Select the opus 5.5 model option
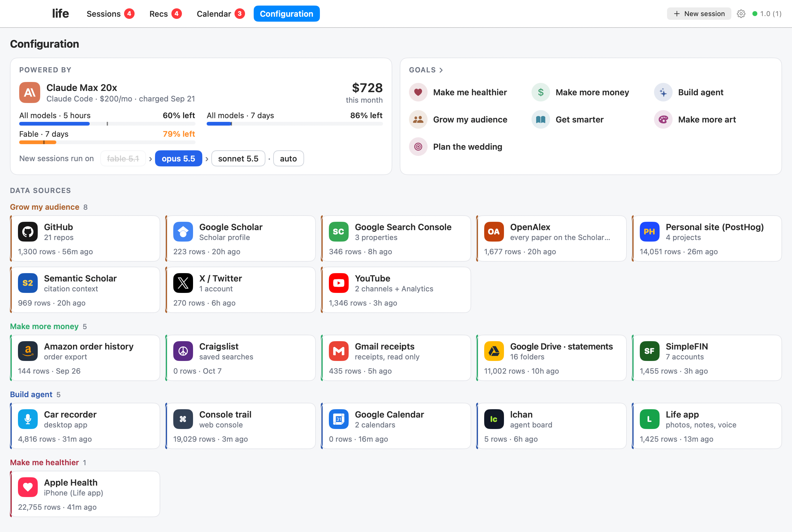 [179, 158]
